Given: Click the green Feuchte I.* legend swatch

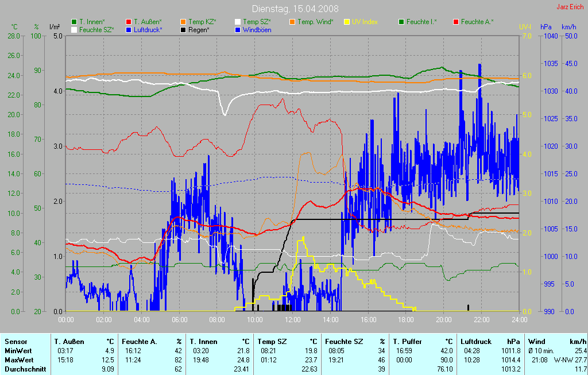Looking at the screenshot, I should [x=401, y=22].
